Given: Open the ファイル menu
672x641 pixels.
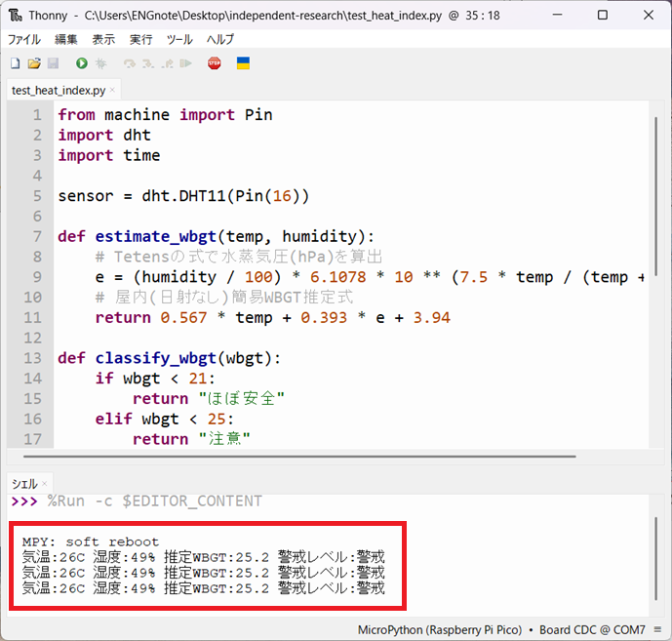Looking at the screenshot, I should tap(24, 39).
